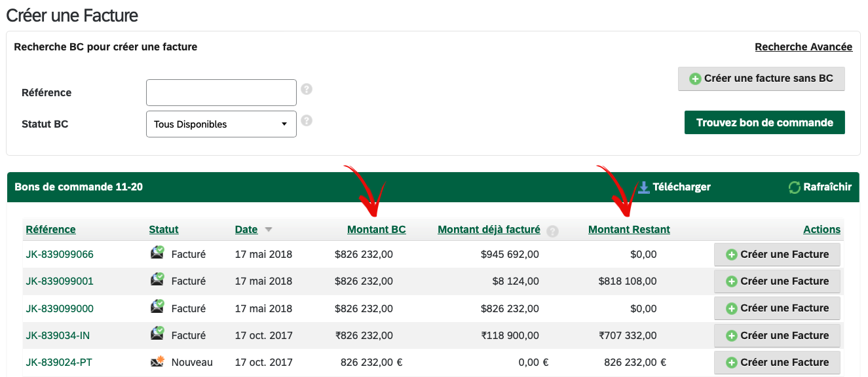868x377 pixels.
Task: Focus the Référence input field
Action: click(221, 92)
